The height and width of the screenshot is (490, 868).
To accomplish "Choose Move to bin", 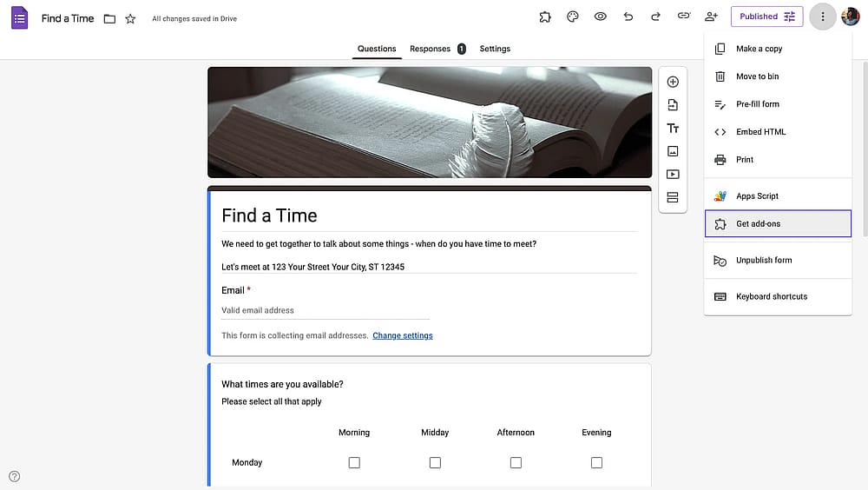I will pos(778,76).
